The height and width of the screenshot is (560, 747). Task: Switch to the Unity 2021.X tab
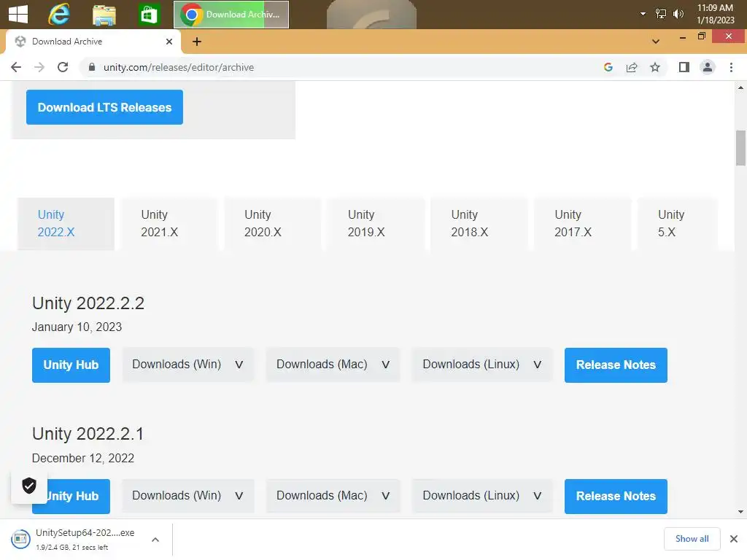pyautogui.click(x=169, y=223)
